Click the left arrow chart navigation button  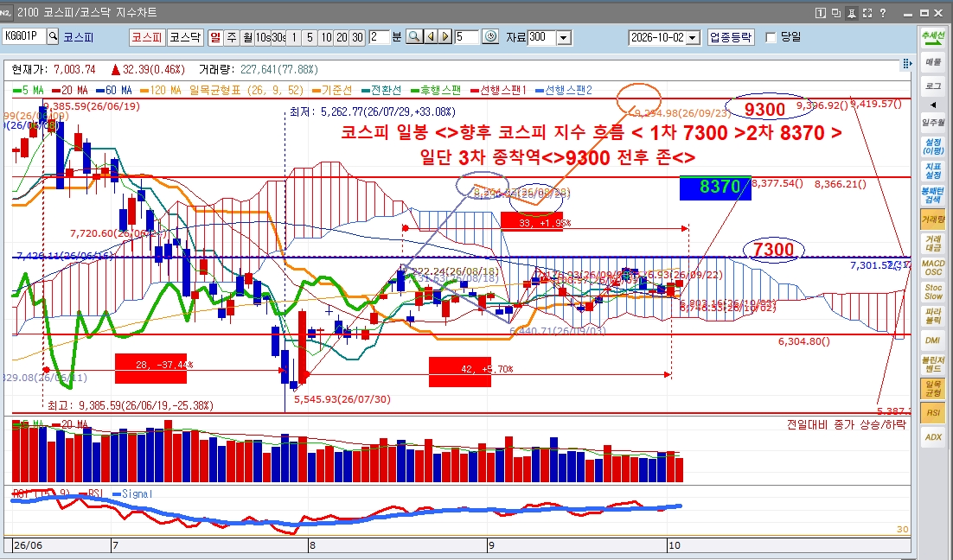pos(431,37)
